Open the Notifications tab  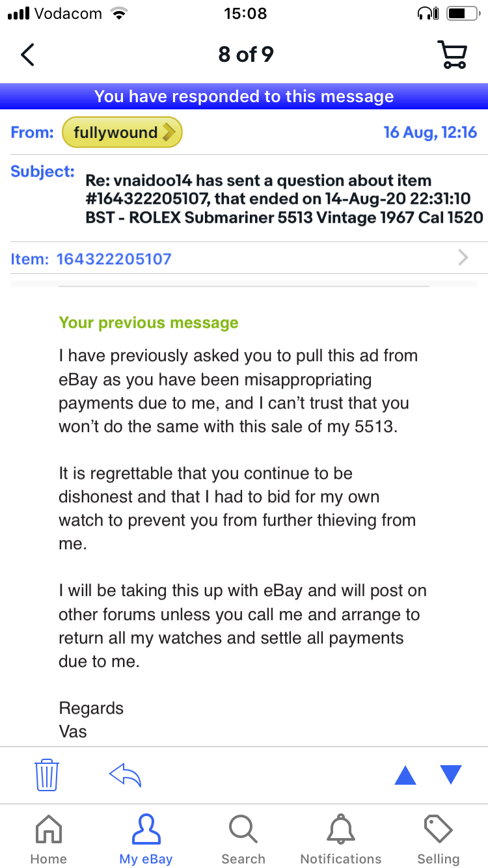click(341, 839)
